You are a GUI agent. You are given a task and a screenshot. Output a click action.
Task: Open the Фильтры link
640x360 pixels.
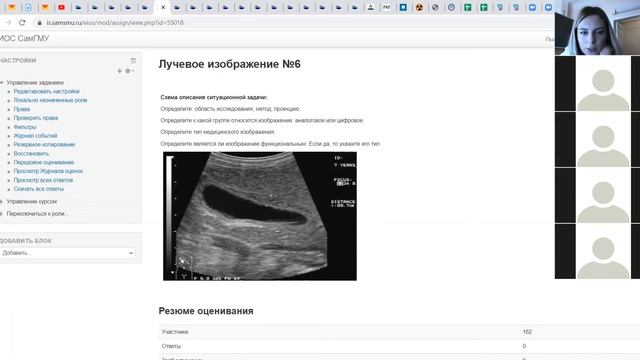click(x=25, y=127)
